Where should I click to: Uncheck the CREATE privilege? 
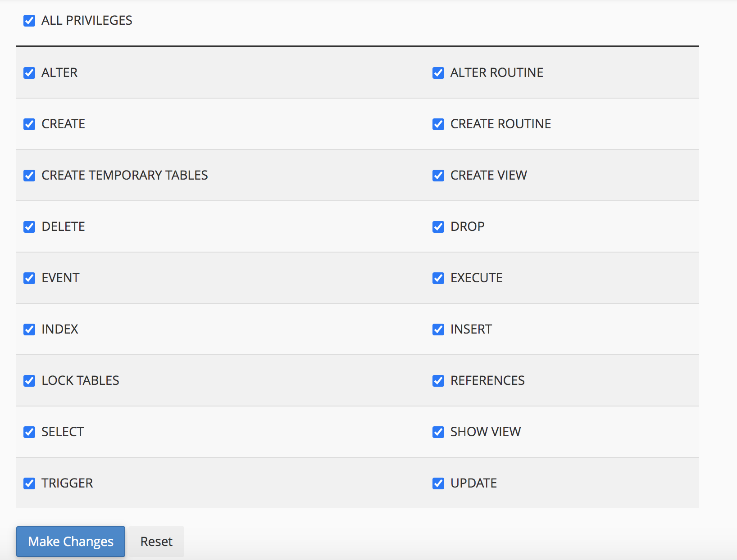[29, 124]
